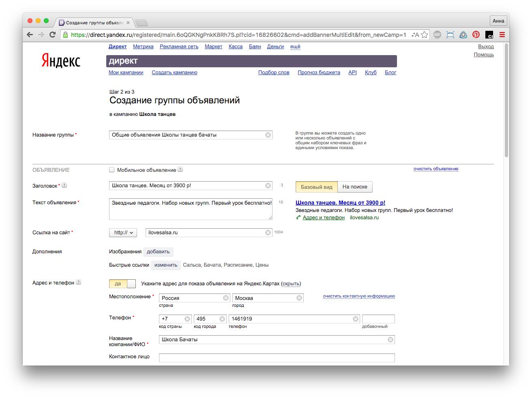This screenshot has height=398, width=532.
Task: Clear the group name field with its X icon
Action: point(268,135)
